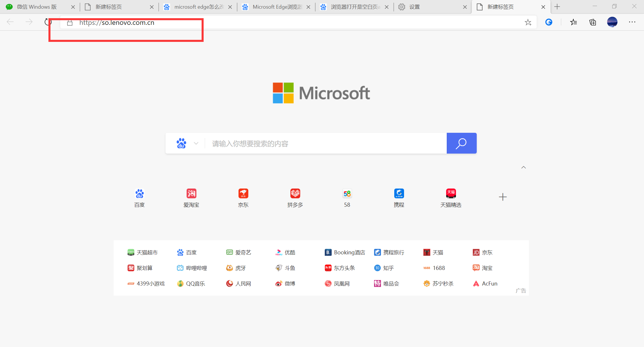Open the 1688 link
This screenshot has width=644, height=347.
(434, 268)
